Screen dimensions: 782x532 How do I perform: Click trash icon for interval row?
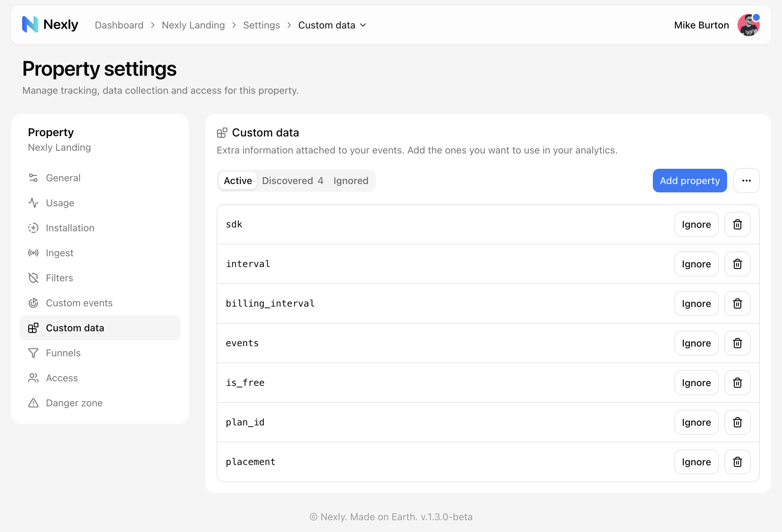point(738,264)
